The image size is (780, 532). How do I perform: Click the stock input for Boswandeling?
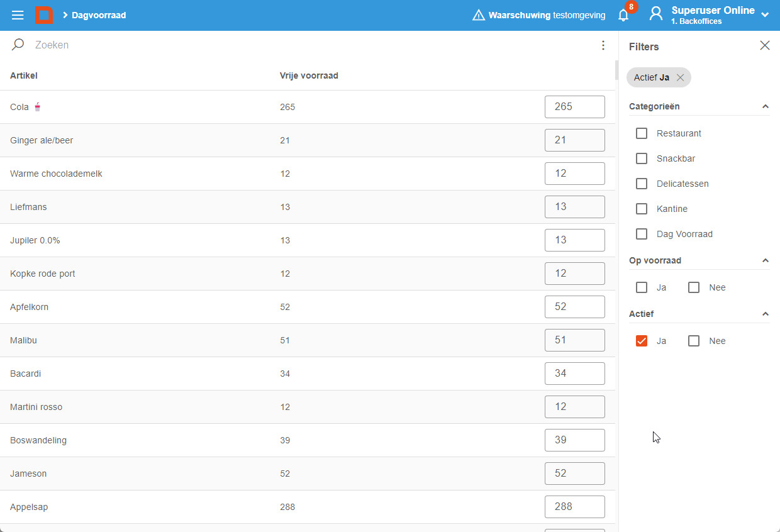[575, 440]
